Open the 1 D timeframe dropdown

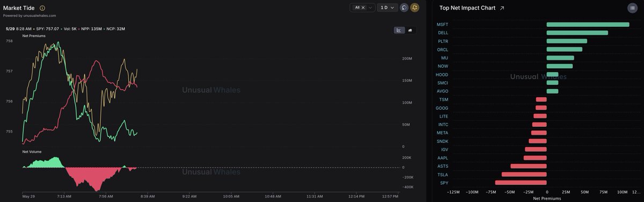click(387, 8)
